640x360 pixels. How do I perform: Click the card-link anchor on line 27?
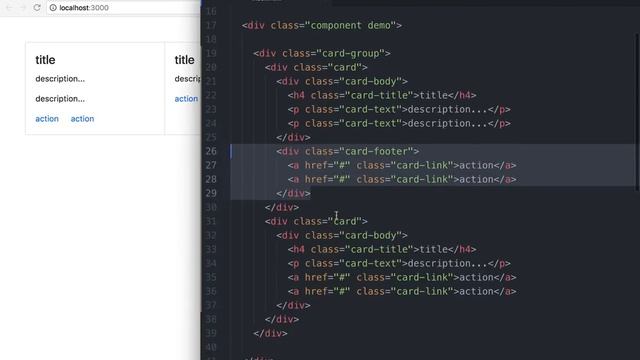tap(402, 165)
